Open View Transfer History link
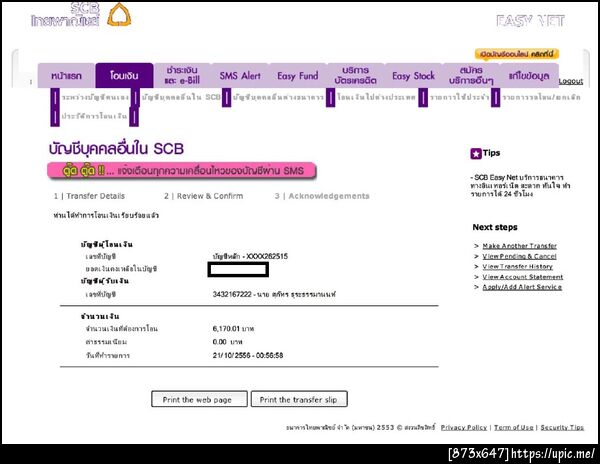The width and height of the screenshot is (600, 464). (517, 266)
